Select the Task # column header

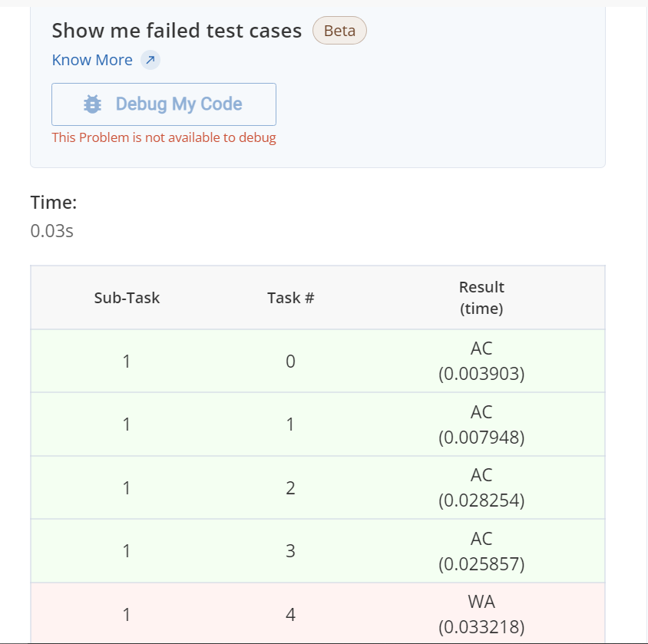pos(290,298)
